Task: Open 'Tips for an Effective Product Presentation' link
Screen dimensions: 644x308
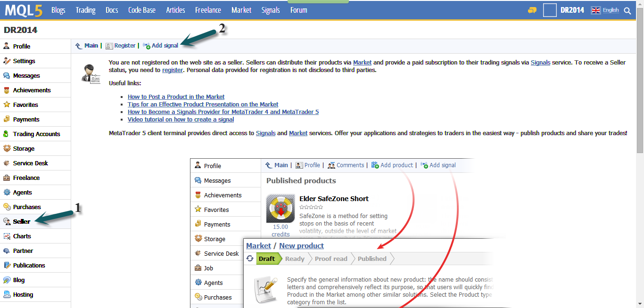Action: [x=203, y=104]
